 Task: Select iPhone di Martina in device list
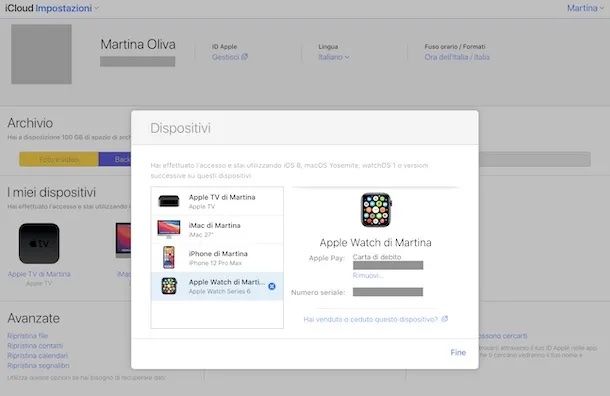click(217, 258)
